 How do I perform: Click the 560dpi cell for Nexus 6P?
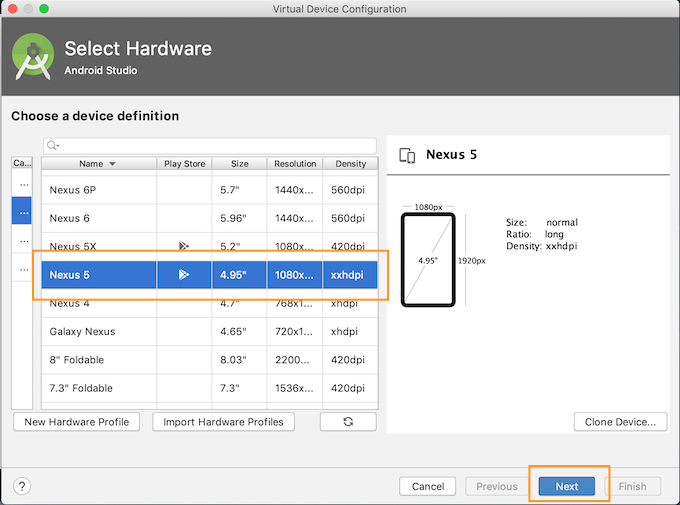click(x=350, y=190)
